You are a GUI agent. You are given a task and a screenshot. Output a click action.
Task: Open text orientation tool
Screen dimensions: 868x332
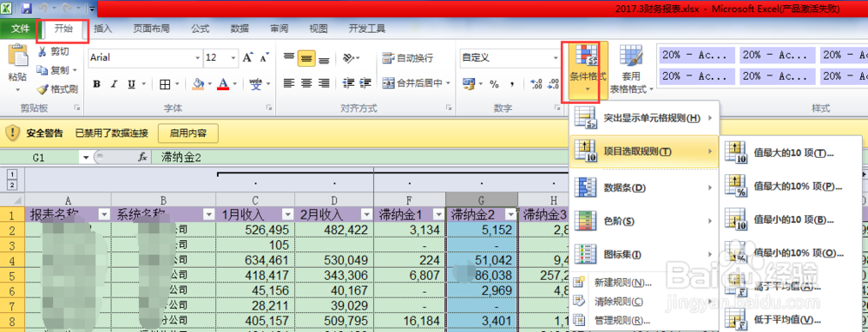pos(352,57)
